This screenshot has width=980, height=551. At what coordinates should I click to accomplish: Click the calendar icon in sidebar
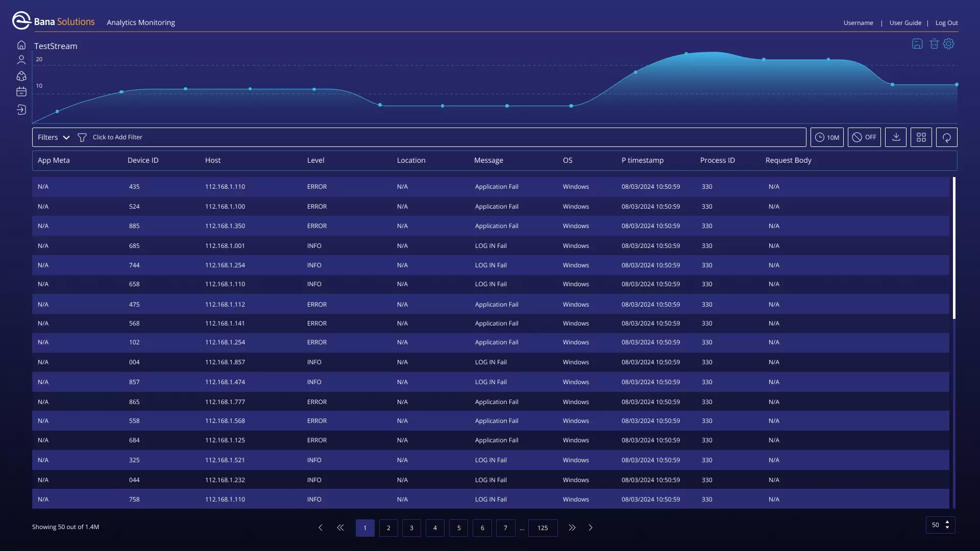pyautogui.click(x=21, y=92)
